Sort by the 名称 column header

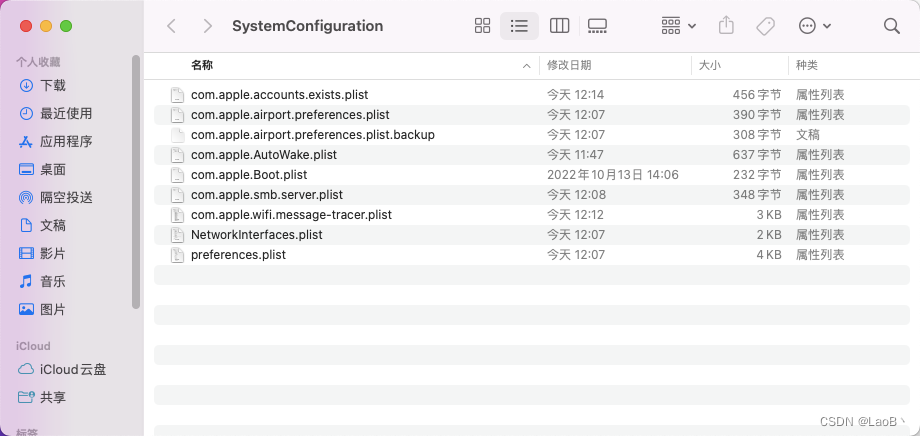(202, 65)
